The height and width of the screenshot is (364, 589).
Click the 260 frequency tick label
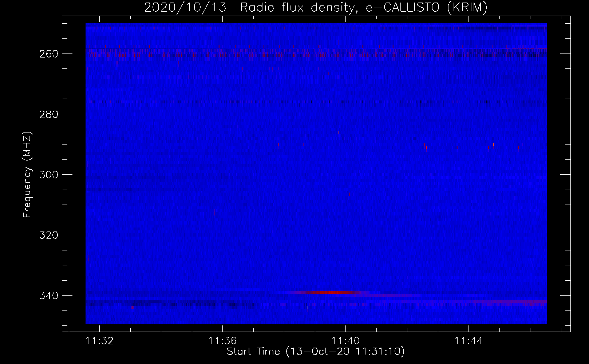[x=48, y=54]
